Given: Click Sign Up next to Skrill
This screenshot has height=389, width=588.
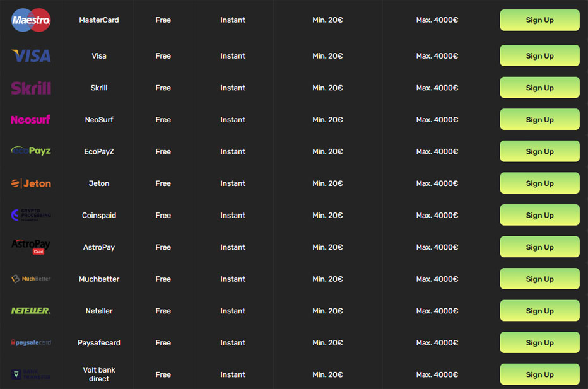Looking at the screenshot, I should [539, 87].
